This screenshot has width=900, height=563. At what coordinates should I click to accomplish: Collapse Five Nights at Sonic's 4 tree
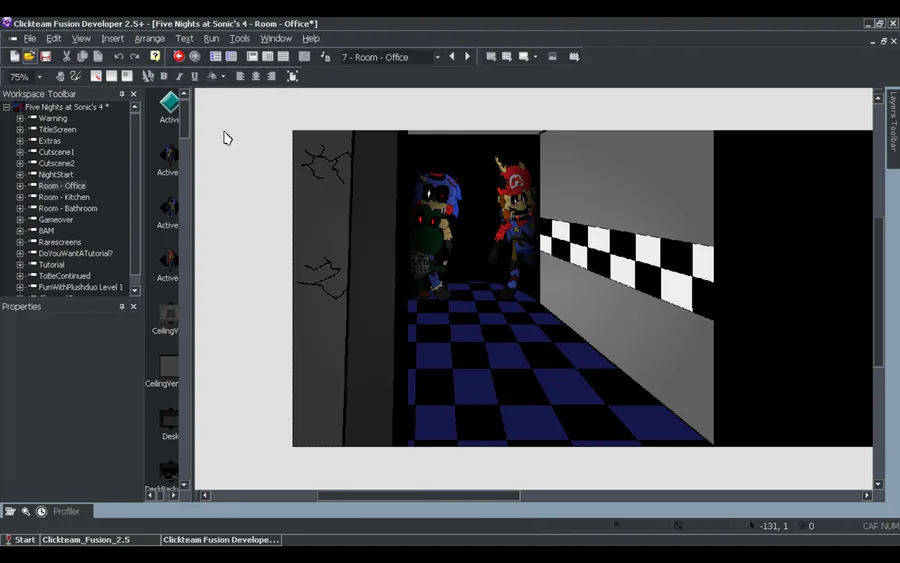point(6,107)
